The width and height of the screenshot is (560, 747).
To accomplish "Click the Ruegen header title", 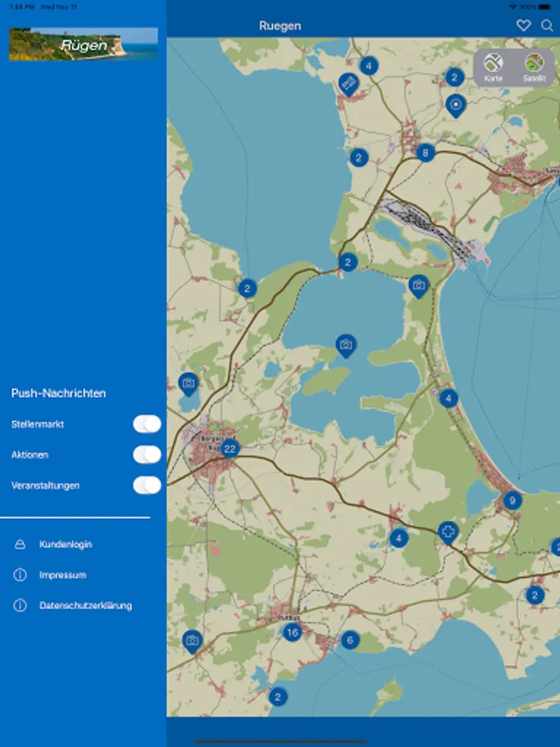I will (280, 26).
